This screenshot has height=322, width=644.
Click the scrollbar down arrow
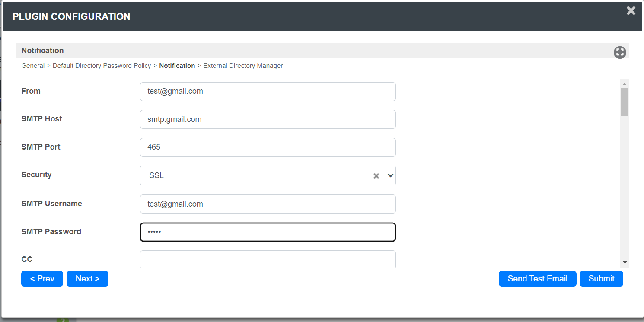tap(625, 262)
